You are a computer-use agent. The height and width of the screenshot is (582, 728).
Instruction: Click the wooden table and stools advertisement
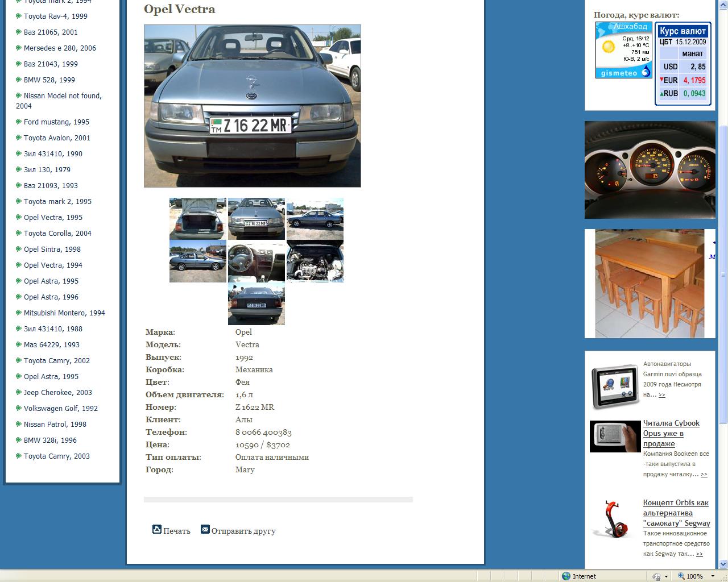[x=650, y=284]
